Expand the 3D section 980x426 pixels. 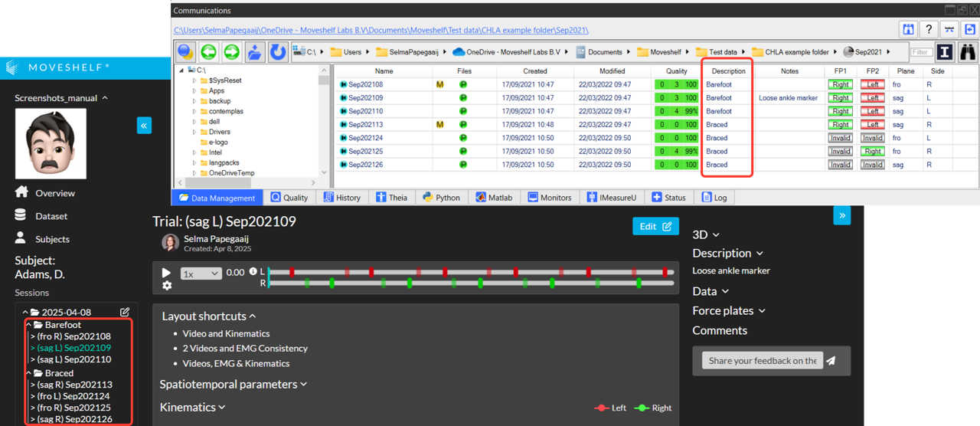(706, 234)
